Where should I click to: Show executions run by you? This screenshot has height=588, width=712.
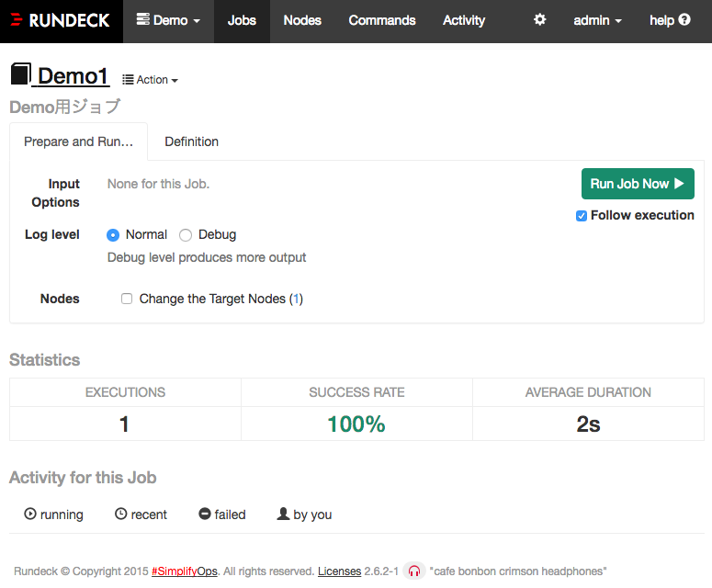coord(304,514)
